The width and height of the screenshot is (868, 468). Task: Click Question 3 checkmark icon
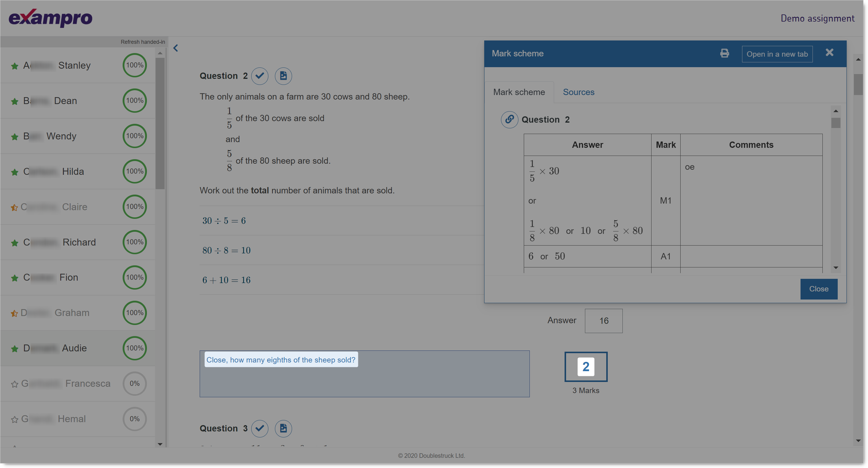pyautogui.click(x=259, y=428)
